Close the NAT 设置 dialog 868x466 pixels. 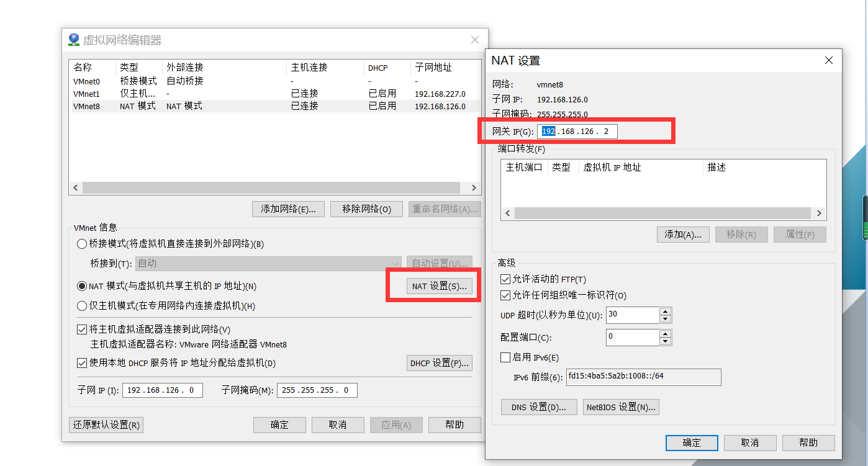pyautogui.click(x=828, y=60)
